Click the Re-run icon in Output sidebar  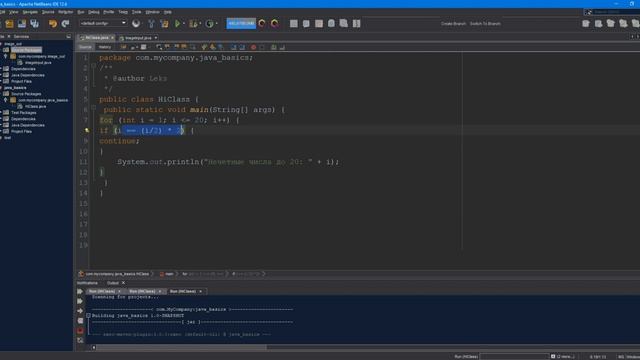(x=80, y=291)
